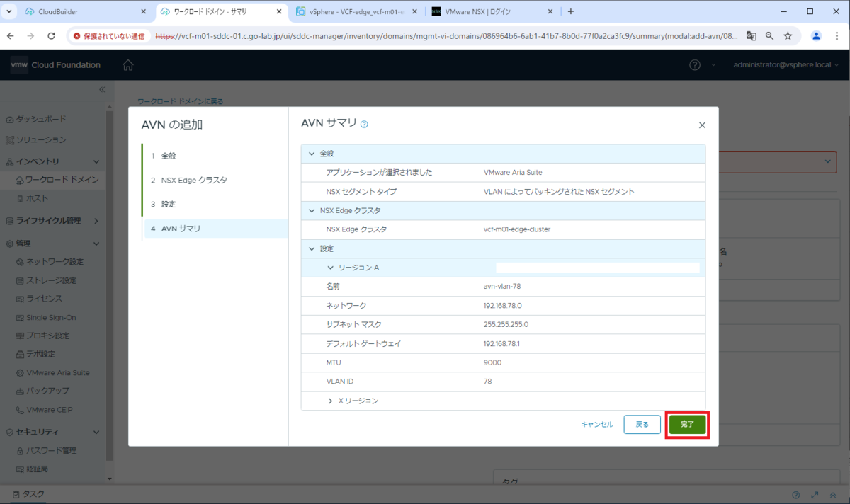Screen dimensions: 850x504
Task: Reload the page
Action: pos(51,35)
